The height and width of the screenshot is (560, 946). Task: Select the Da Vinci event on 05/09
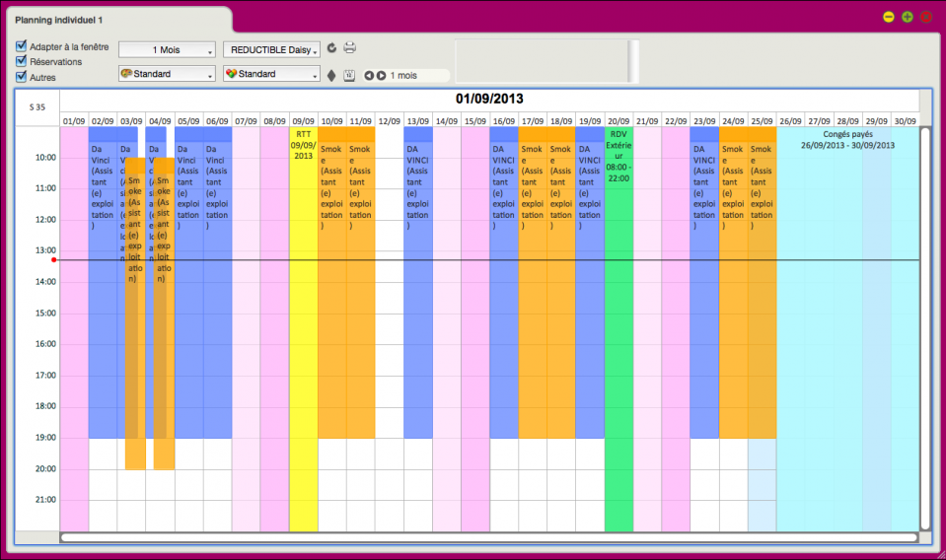[188, 282]
